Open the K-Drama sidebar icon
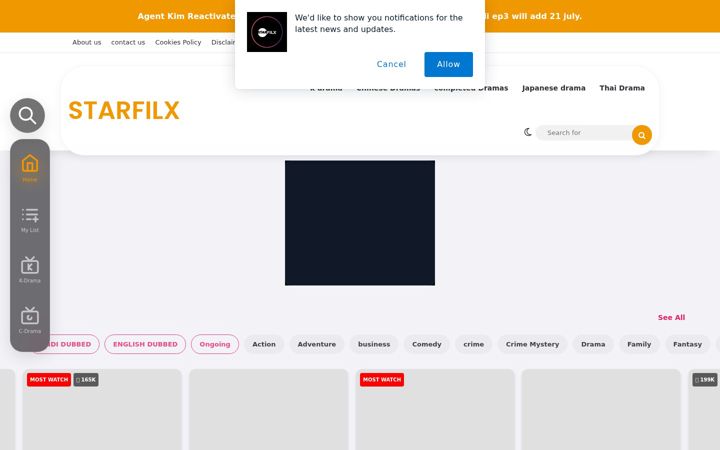 pyautogui.click(x=30, y=270)
